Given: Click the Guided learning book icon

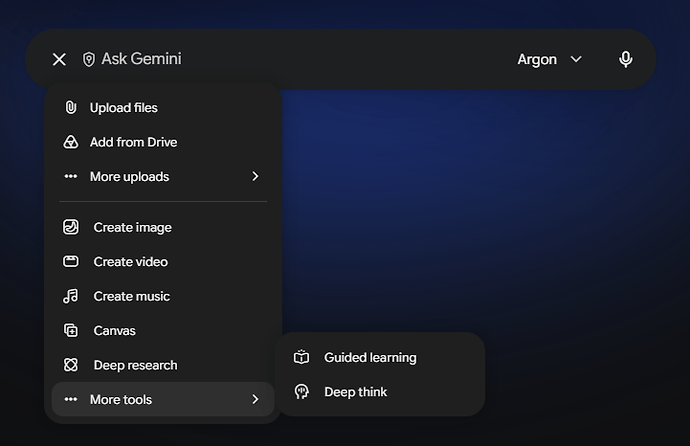Looking at the screenshot, I should 301,357.
